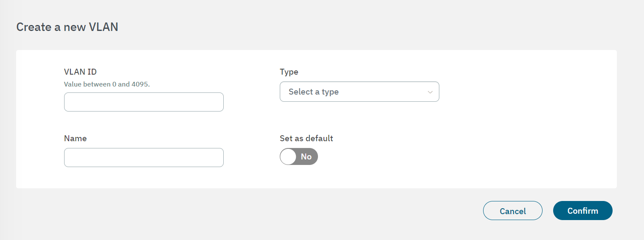This screenshot has height=240, width=644.
Task: Select the outlined Cancel button's text
Action: click(513, 211)
